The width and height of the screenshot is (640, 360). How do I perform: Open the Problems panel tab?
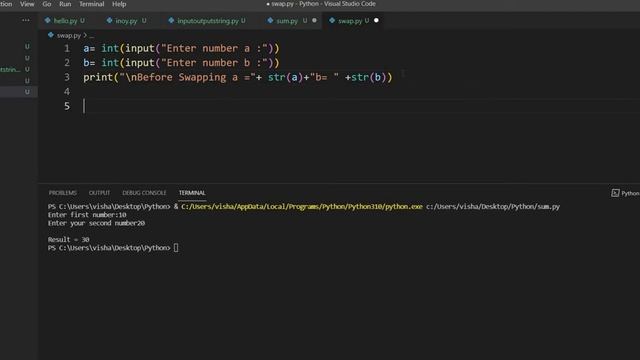[62, 193]
